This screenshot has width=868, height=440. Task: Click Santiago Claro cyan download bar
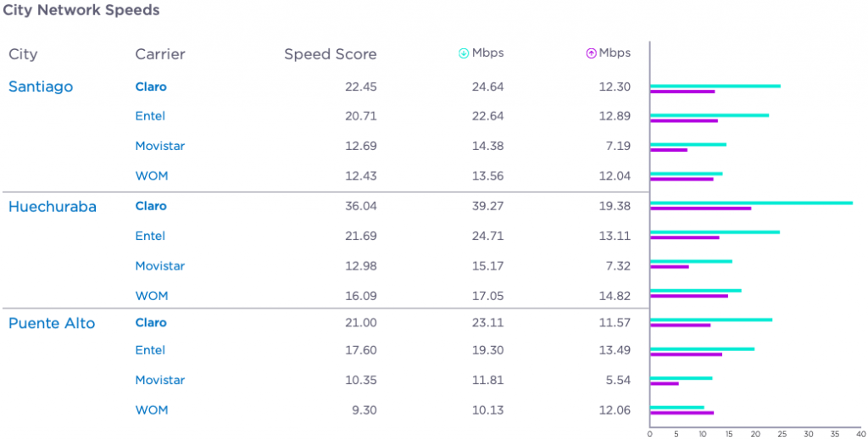(x=715, y=86)
